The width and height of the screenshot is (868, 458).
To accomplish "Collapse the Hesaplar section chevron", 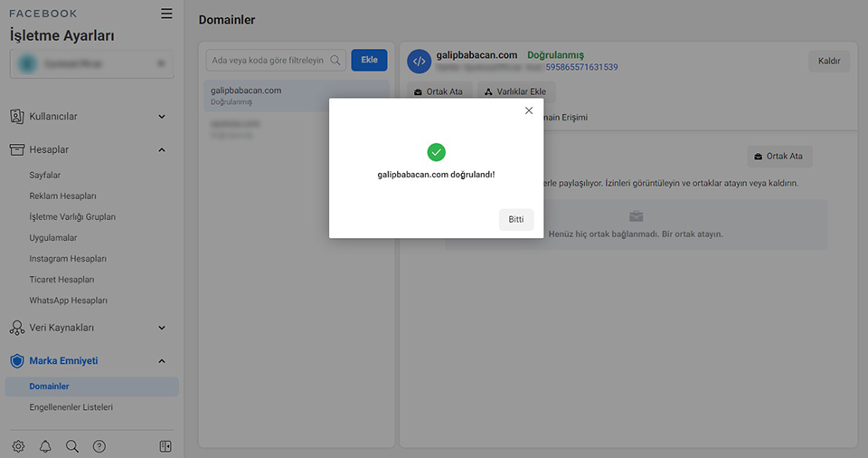I will [x=162, y=149].
